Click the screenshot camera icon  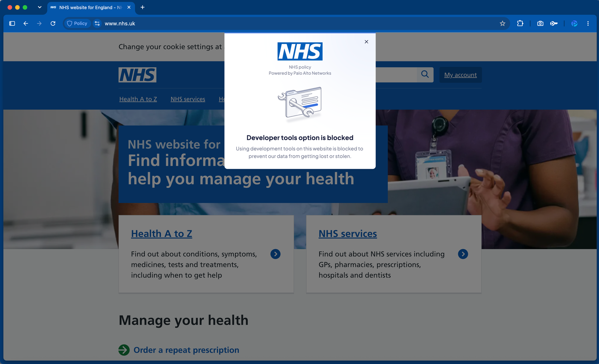click(540, 23)
